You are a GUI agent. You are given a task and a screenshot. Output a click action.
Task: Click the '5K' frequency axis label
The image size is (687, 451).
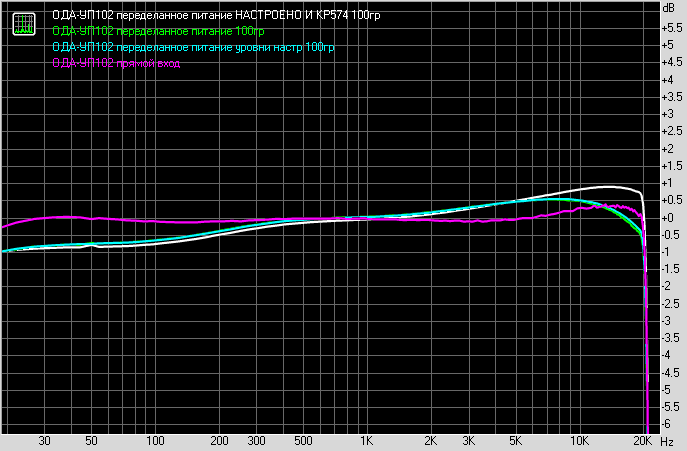pos(515,441)
